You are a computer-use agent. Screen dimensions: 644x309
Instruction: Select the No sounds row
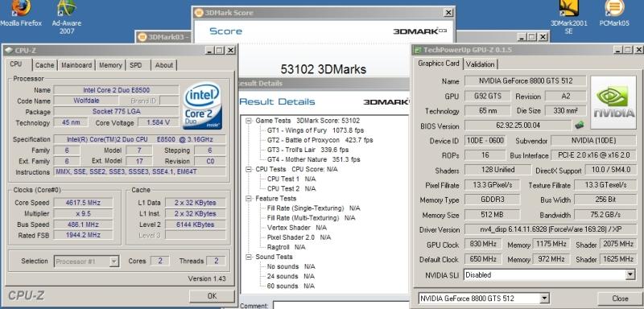click(291, 266)
